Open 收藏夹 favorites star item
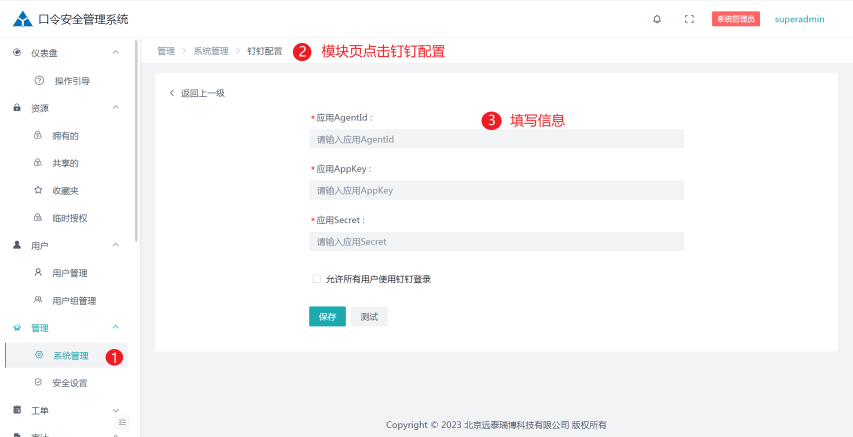Viewport: 853px width, 437px height. point(65,190)
